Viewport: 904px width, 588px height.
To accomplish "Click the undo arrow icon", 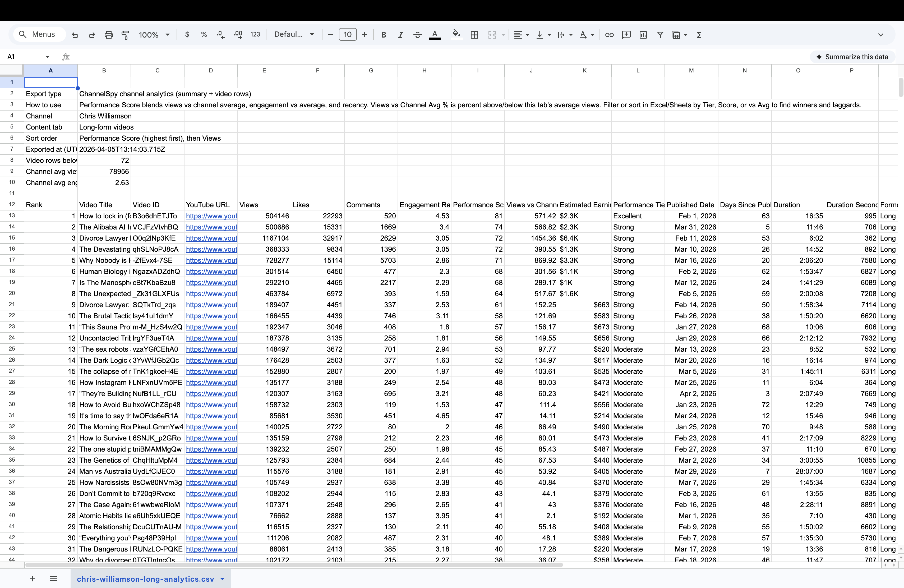I will point(75,35).
